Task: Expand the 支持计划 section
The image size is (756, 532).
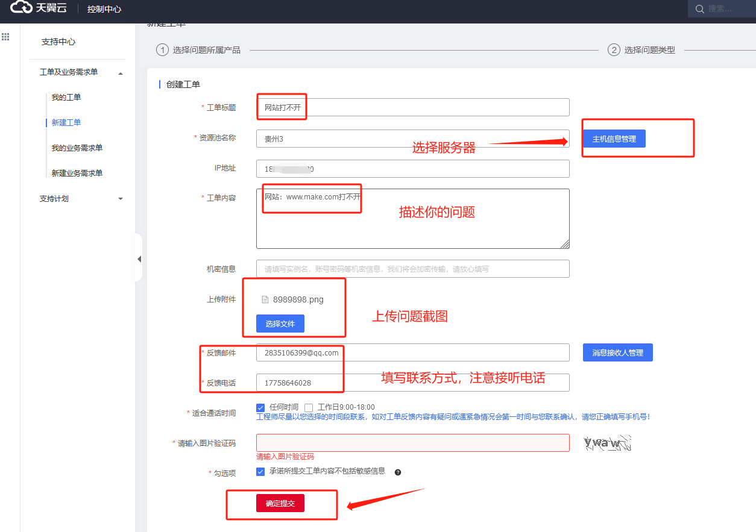Action: click(121, 199)
